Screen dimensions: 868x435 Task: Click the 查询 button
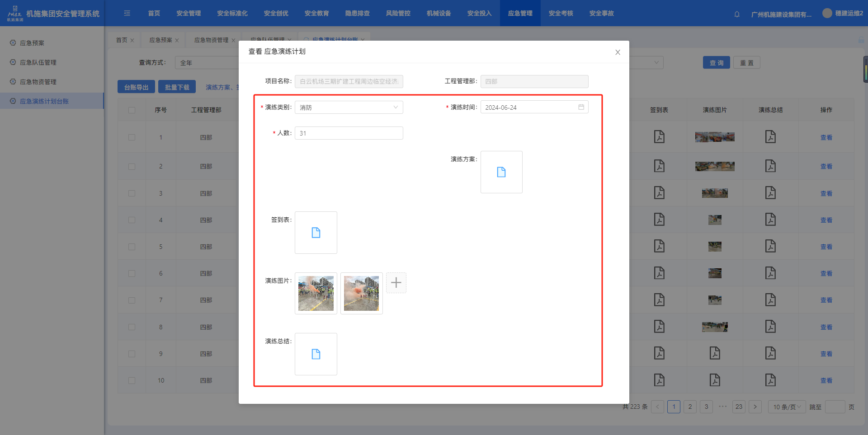click(716, 63)
